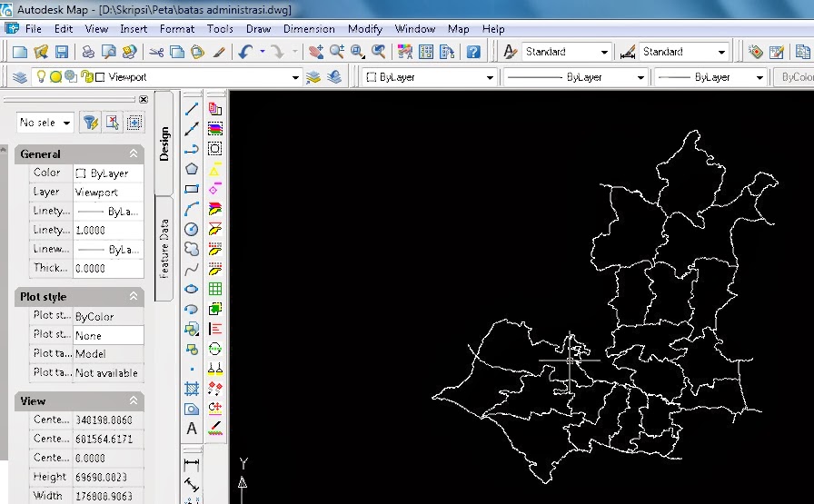Screen dimensions: 814x504
Task: Open the Dimension menu
Action: [x=309, y=29]
